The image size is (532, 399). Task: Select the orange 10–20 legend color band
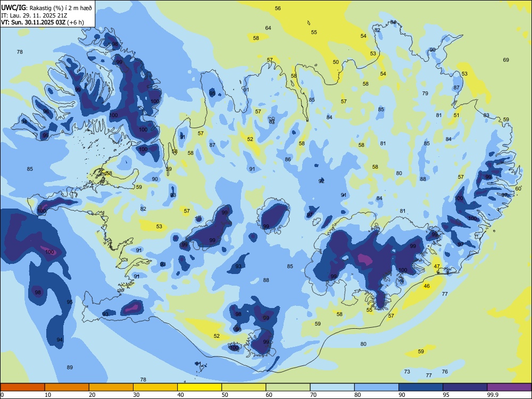[x=67, y=387]
